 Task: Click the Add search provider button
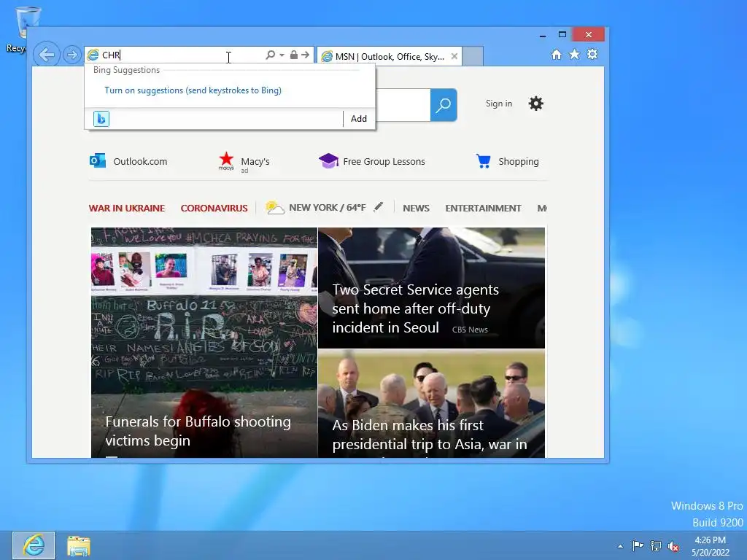tap(359, 119)
